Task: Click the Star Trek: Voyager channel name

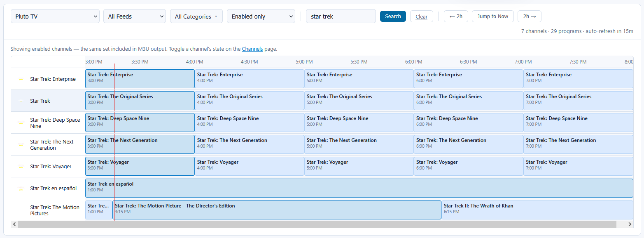Action: (x=51, y=167)
